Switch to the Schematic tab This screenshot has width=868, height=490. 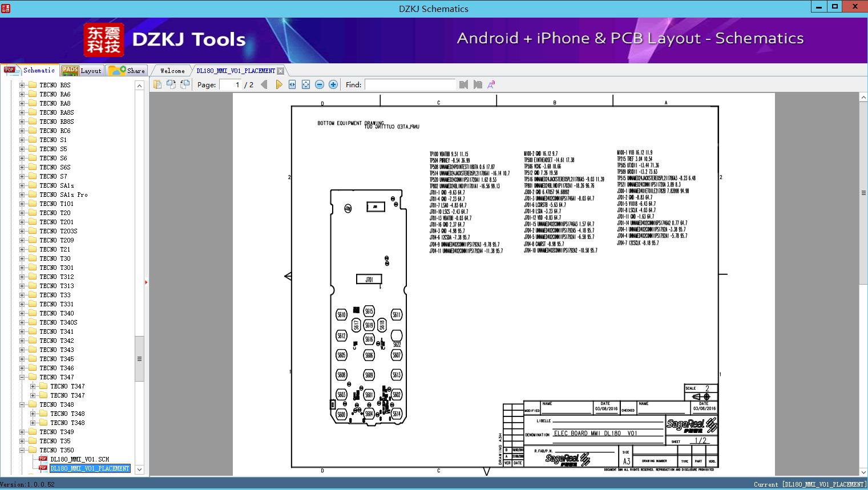30,70
